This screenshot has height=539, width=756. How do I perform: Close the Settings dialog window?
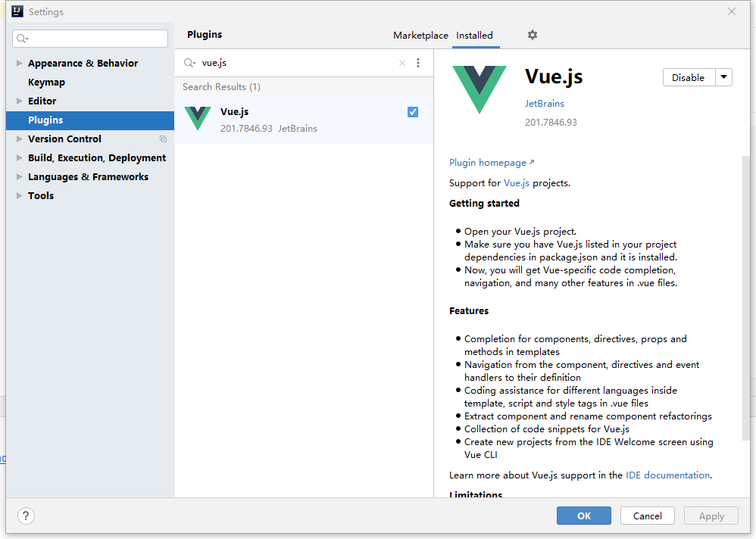pos(732,11)
